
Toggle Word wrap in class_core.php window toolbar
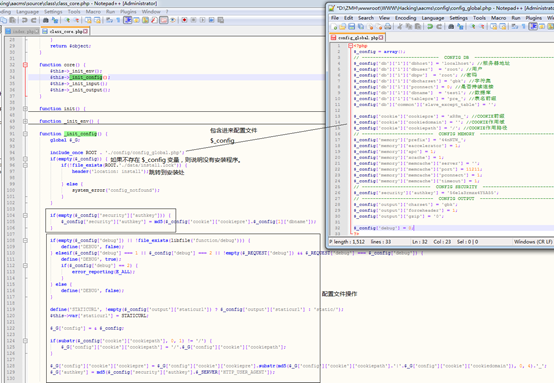109,20
